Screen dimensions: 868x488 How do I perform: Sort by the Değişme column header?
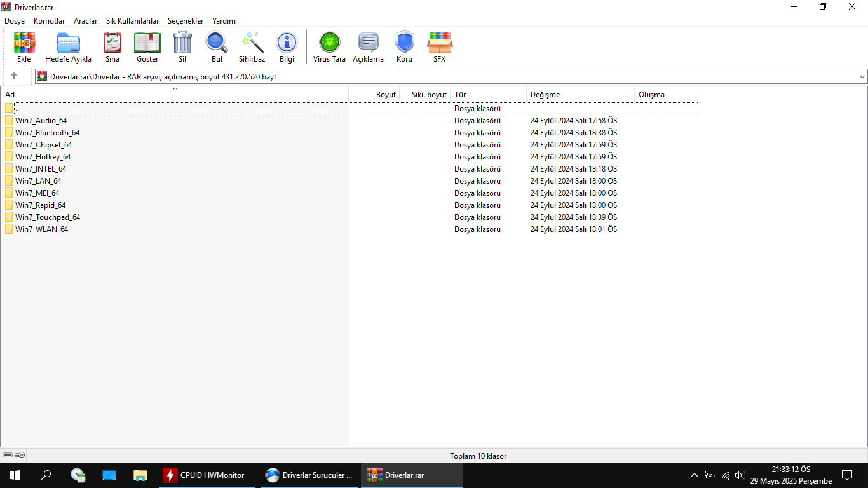581,95
